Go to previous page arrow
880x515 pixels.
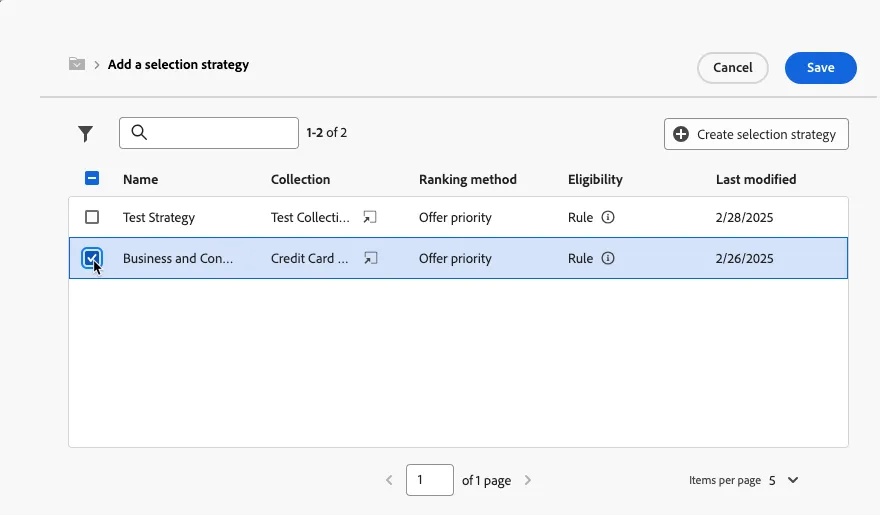pyautogui.click(x=389, y=480)
